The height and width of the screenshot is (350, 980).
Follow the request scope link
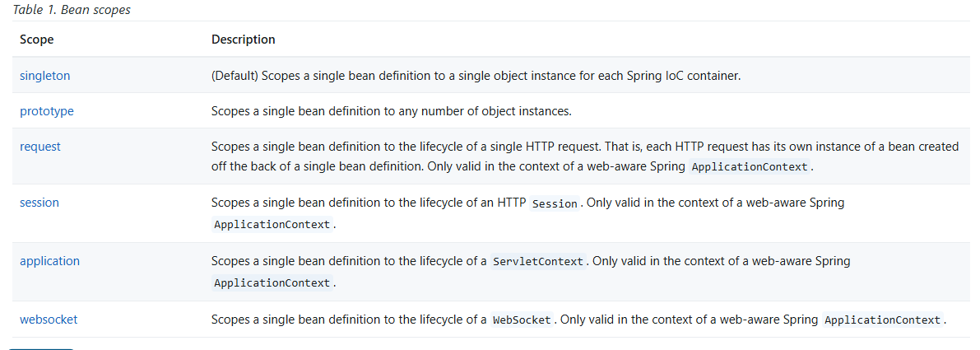40,147
